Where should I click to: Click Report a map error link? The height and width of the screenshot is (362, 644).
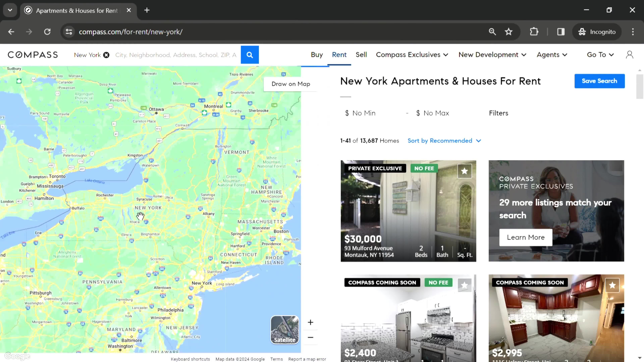pos(307,359)
